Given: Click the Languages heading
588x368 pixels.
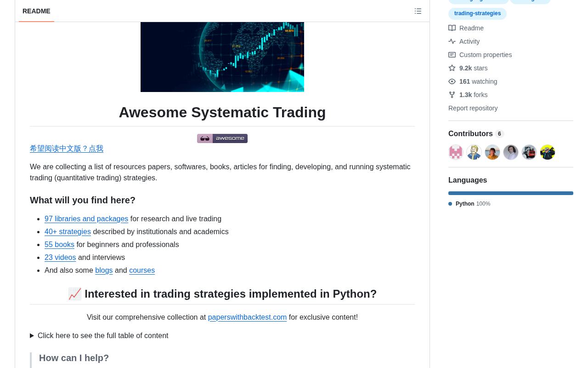Looking at the screenshot, I should [468, 180].
